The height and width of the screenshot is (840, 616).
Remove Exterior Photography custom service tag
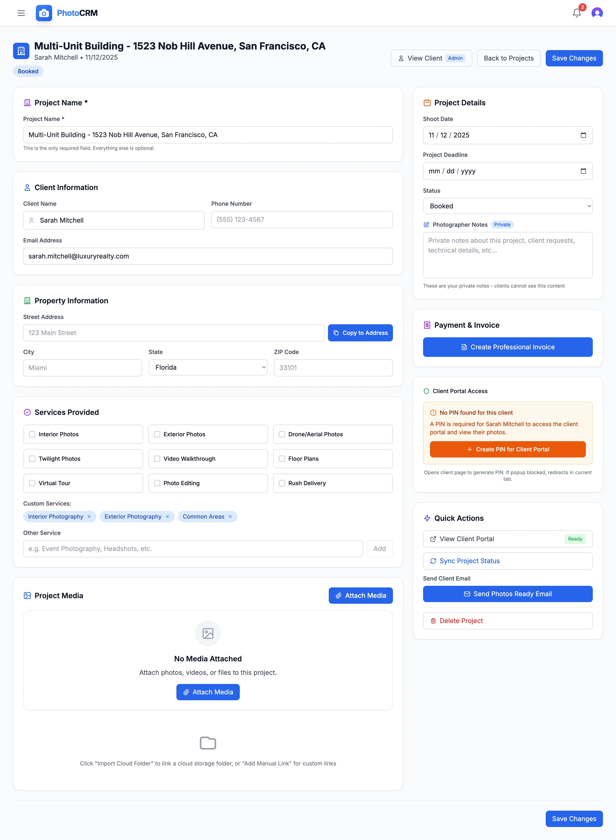(167, 516)
